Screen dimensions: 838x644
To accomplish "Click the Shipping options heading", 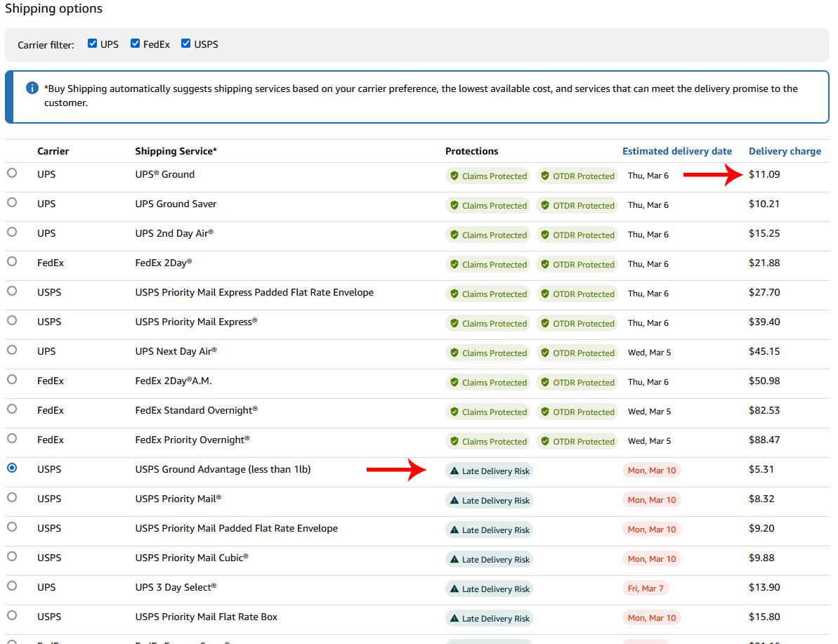I will (x=53, y=8).
